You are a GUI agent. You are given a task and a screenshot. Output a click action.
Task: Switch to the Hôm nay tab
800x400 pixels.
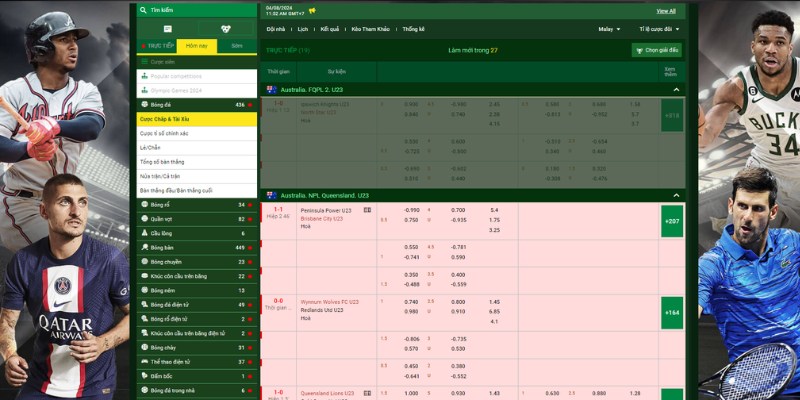tap(197, 46)
